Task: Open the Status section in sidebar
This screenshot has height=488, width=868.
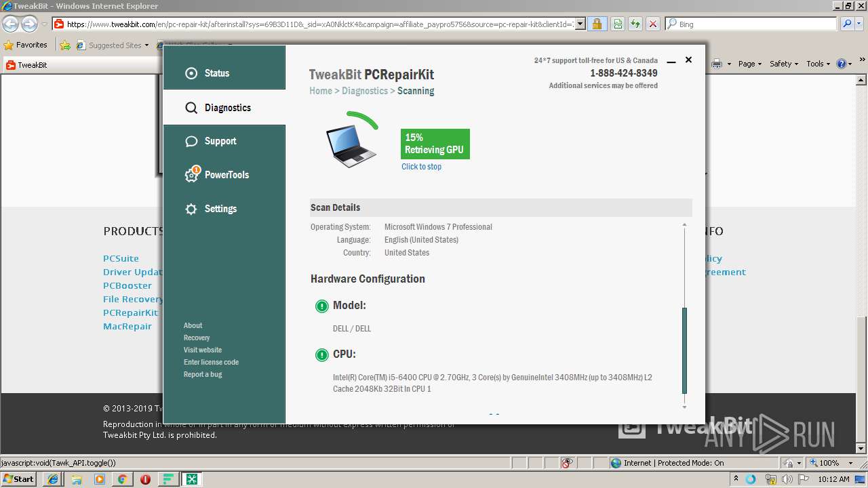Action: (224, 73)
